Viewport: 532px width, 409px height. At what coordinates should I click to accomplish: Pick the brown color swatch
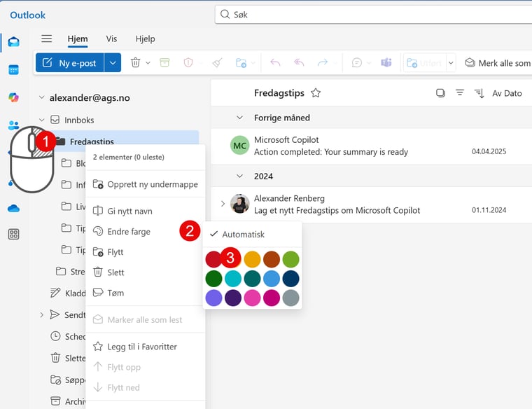point(272,260)
